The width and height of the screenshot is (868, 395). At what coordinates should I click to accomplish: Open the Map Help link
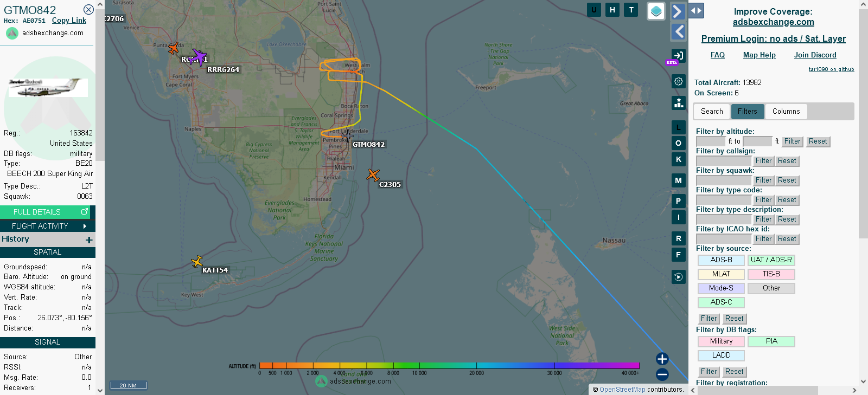(x=759, y=55)
